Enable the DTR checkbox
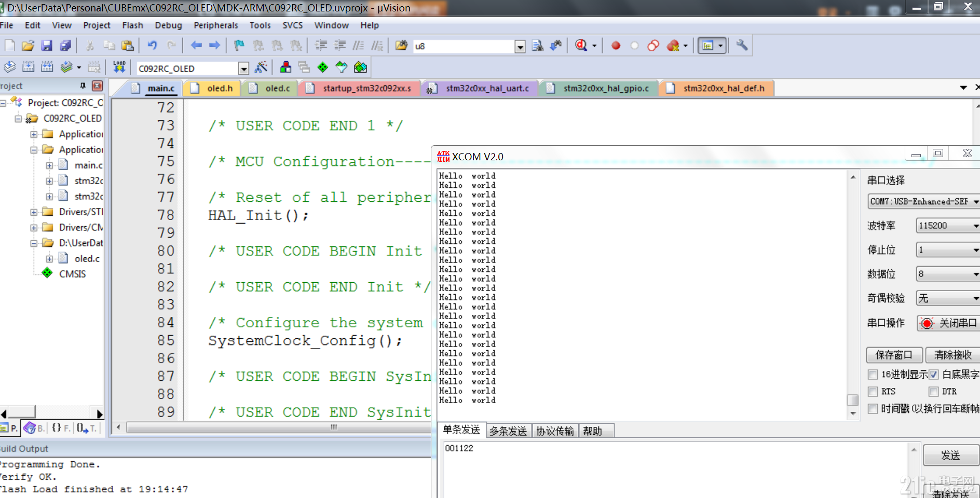This screenshot has height=498, width=980. point(933,392)
